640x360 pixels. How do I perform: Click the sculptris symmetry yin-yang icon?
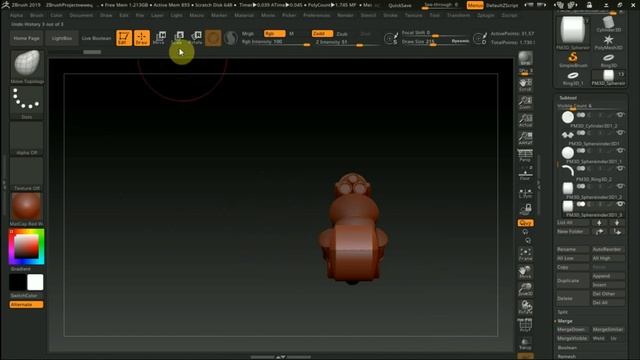[x=231, y=38]
